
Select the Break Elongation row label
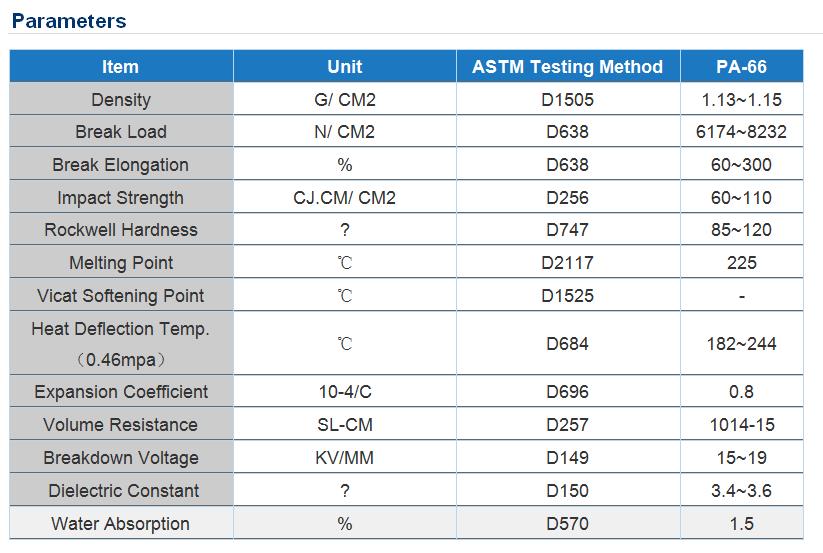(x=121, y=164)
